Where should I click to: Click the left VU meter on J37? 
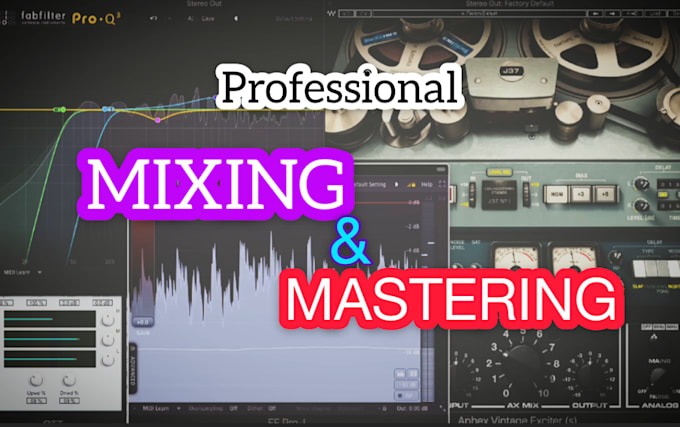[x=515, y=259]
